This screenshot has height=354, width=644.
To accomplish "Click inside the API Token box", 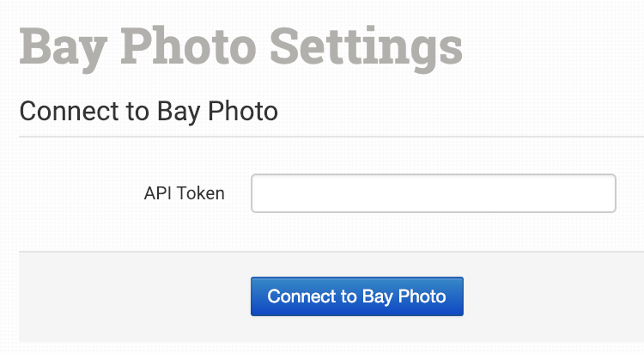I will click(433, 193).
